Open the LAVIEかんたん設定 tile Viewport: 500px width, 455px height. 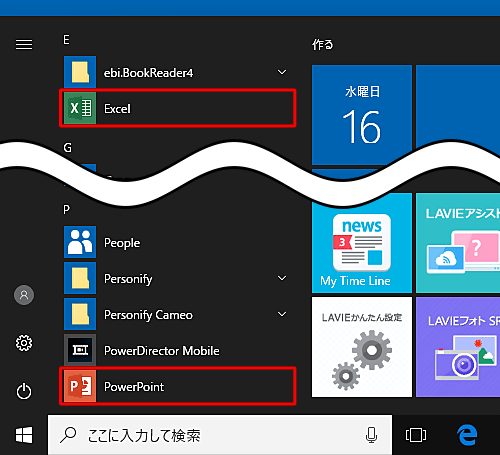coord(362,347)
